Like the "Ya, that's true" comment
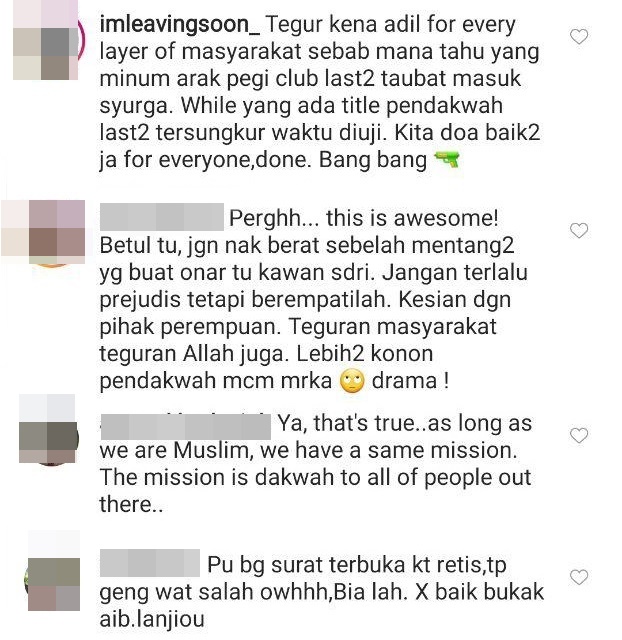The width and height of the screenshot is (622, 640). (578, 435)
